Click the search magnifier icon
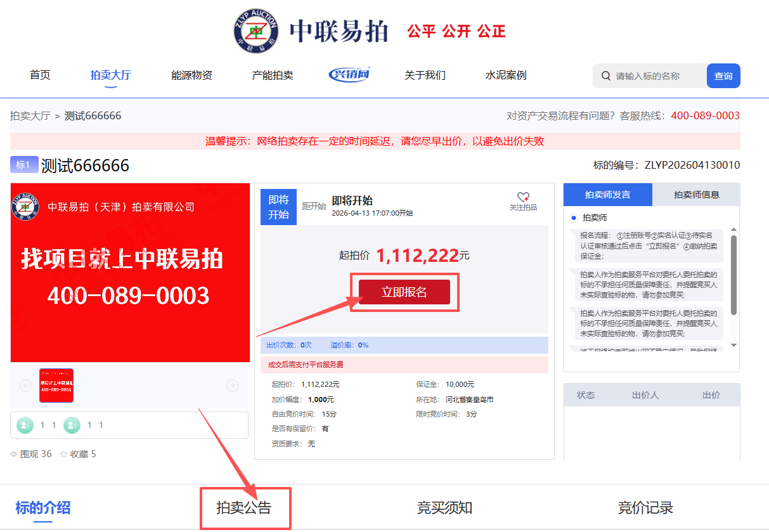This screenshot has height=532, width=769. point(605,76)
